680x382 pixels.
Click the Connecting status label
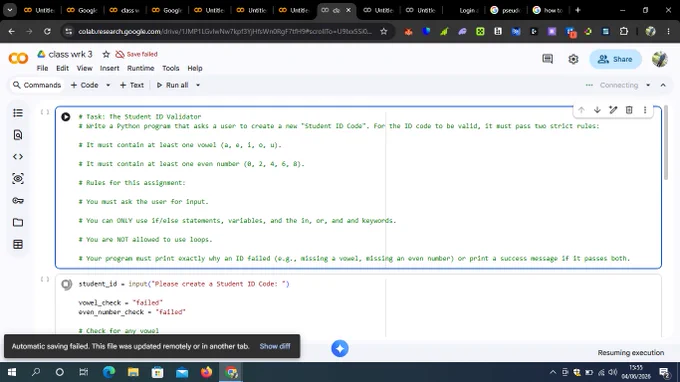[x=618, y=85]
